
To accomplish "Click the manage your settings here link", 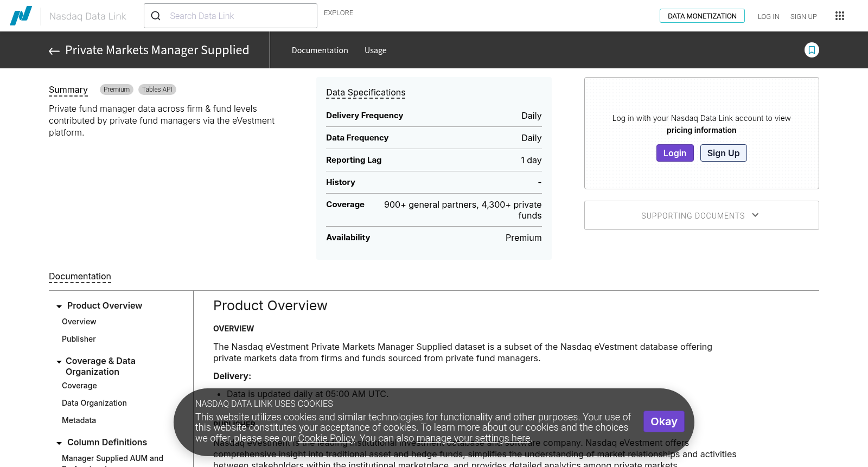I will click(474, 438).
